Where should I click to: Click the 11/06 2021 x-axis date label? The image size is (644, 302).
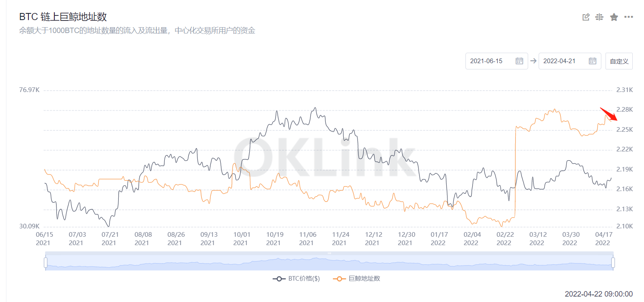pos(307,239)
